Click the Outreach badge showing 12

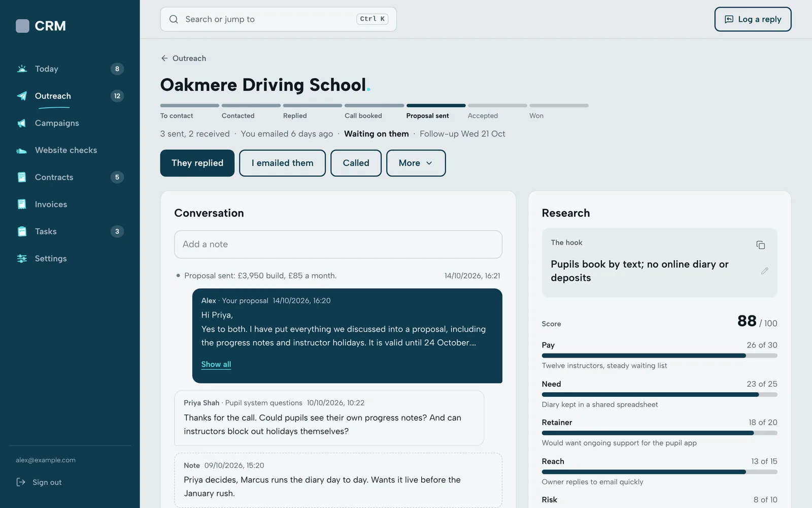point(117,96)
